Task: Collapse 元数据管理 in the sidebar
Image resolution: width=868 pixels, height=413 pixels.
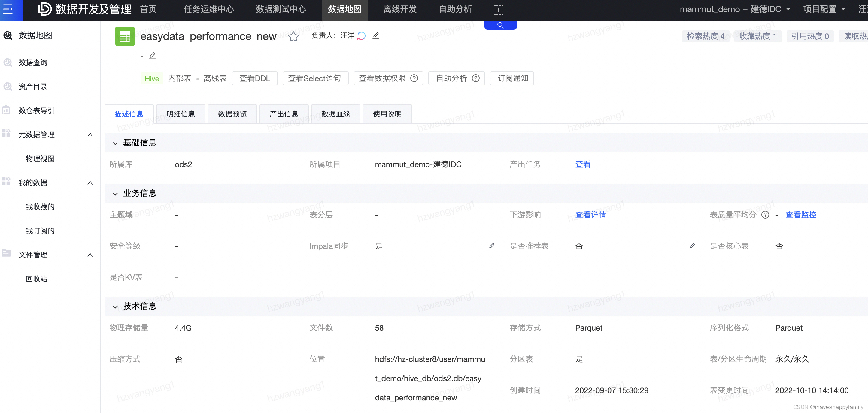Action: tap(90, 135)
